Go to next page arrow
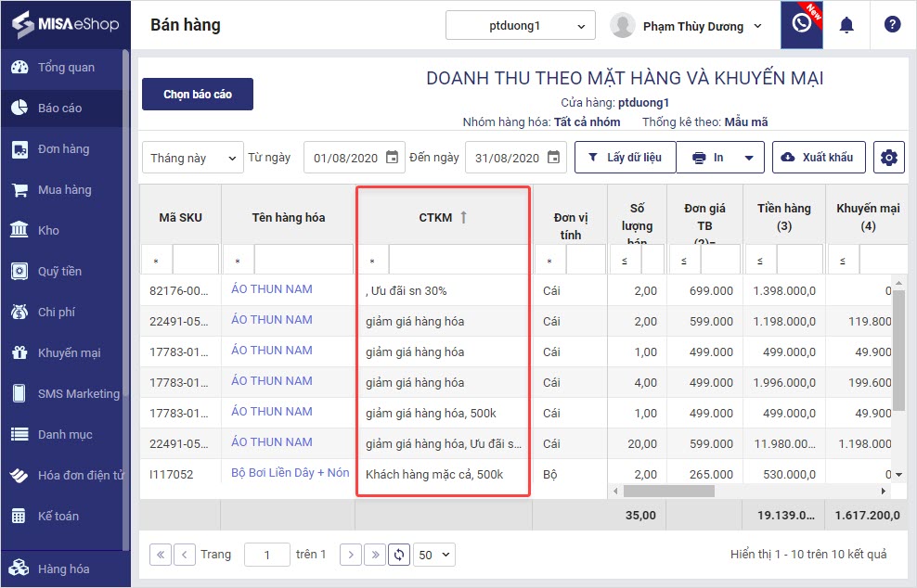 [350, 555]
